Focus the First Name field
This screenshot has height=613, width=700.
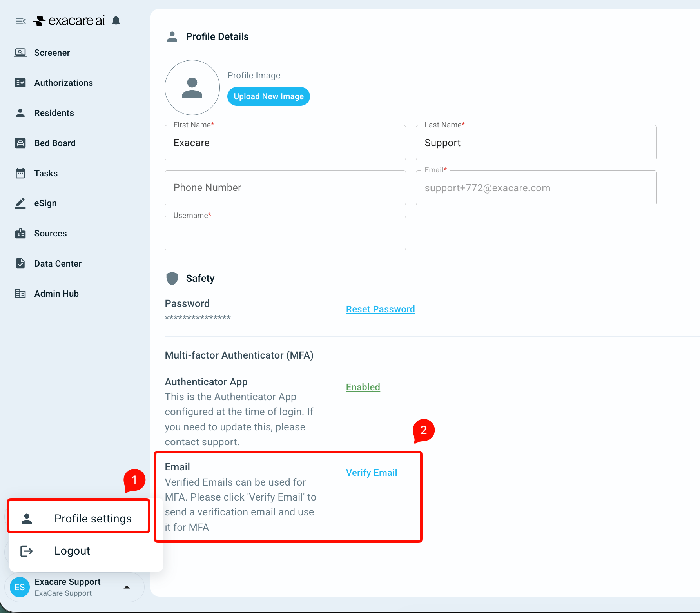tap(285, 143)
